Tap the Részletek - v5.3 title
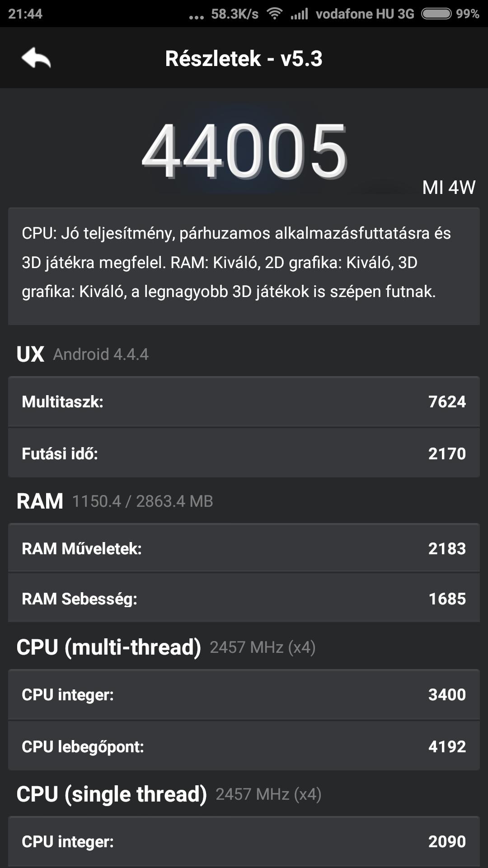 (244, 58)
